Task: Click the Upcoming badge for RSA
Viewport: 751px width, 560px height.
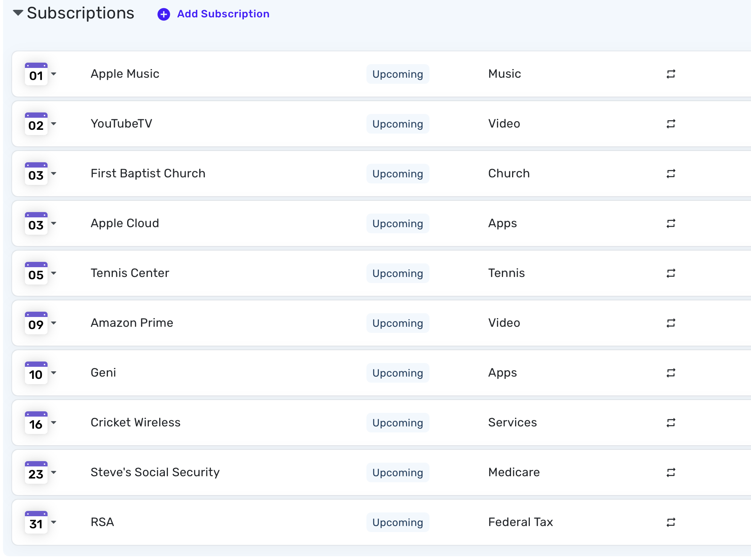Action: click(398, 522)
